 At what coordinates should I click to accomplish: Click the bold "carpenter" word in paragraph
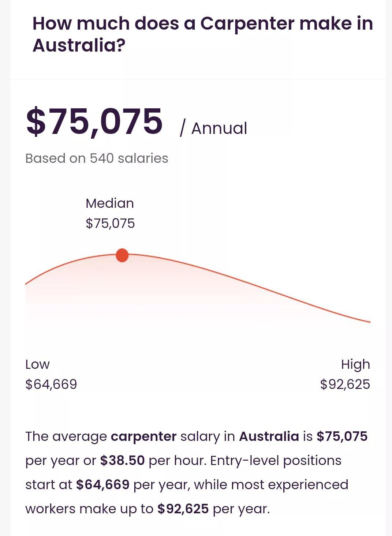(143, 436)
